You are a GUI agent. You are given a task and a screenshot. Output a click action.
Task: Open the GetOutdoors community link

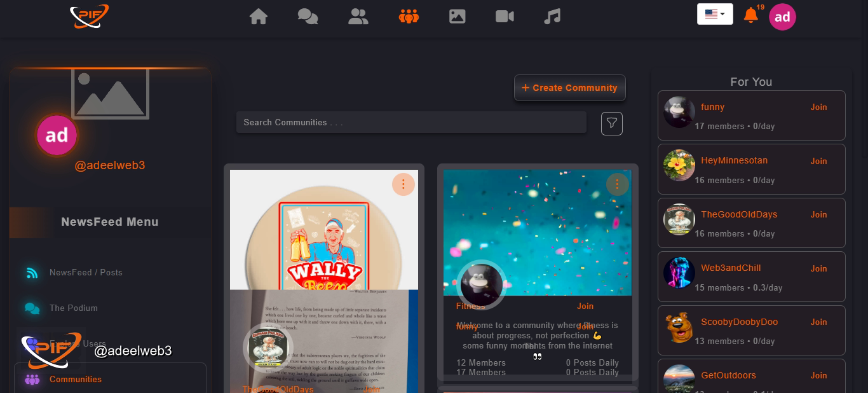[728, 375]
